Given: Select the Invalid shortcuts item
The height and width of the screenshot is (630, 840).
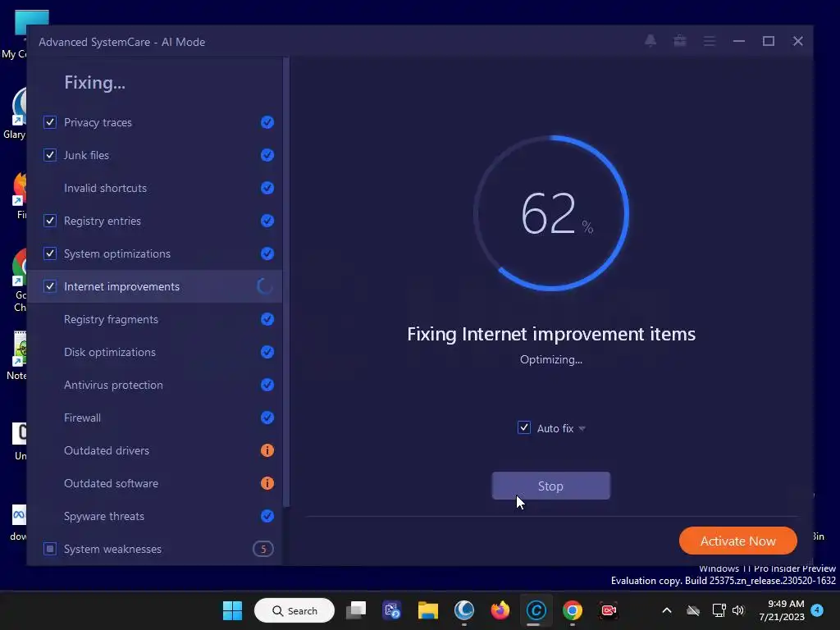Looking at the screenshot, I should pyautogui.click(x=154, y=188).
